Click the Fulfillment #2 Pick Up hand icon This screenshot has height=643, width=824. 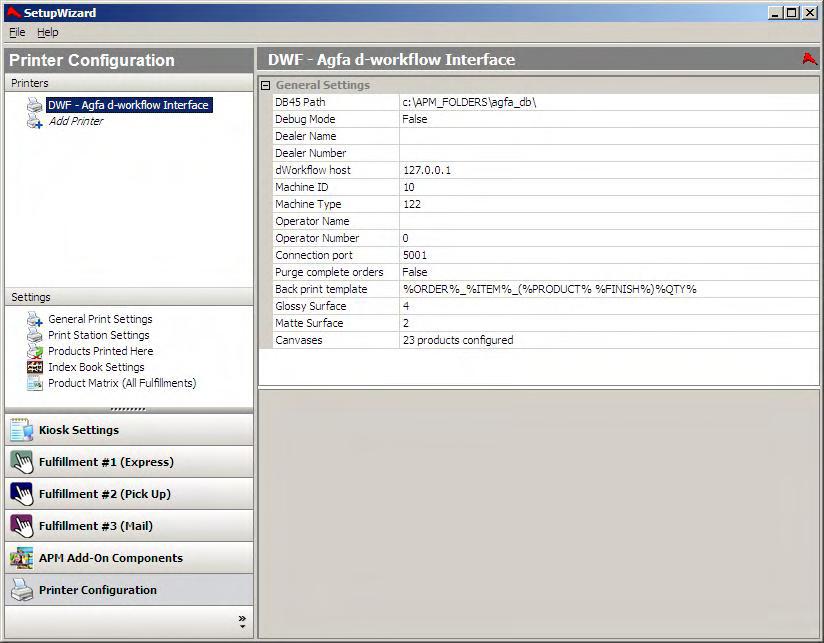click(x=22, y=494)
